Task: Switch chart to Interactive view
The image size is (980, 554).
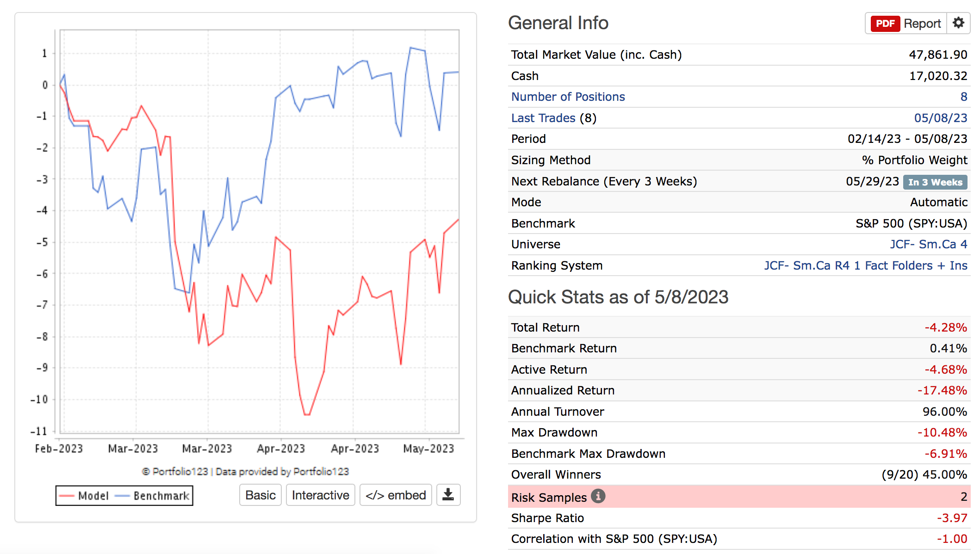Action: coord(320,495)
